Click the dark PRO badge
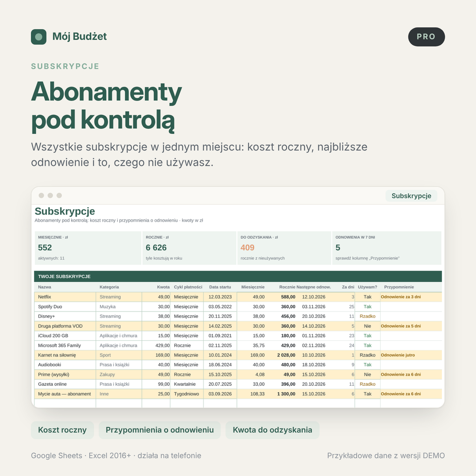This screenshot has width=476, height=476. [426, 37]
